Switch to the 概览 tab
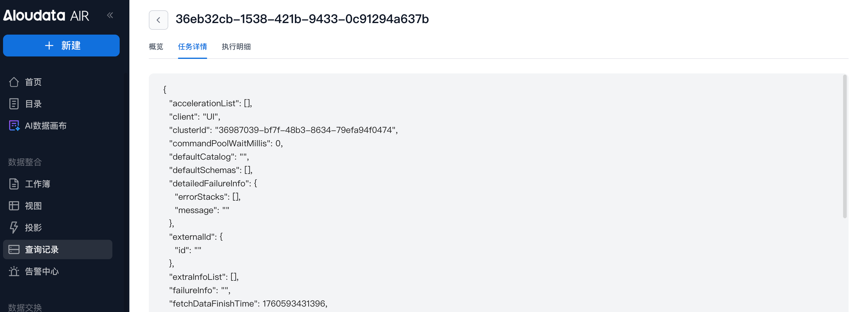The width and height of the screenshot is (868, 312). 156,47
